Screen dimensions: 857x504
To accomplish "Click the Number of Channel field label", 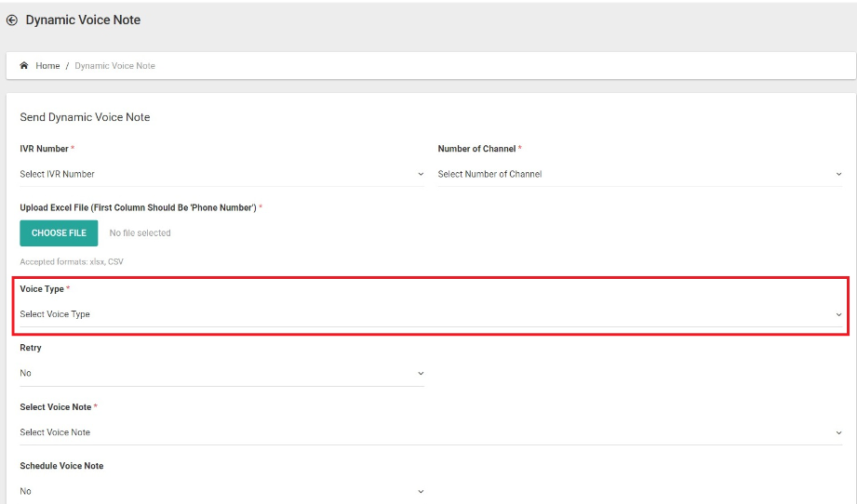I will click(x=477, y=149).
